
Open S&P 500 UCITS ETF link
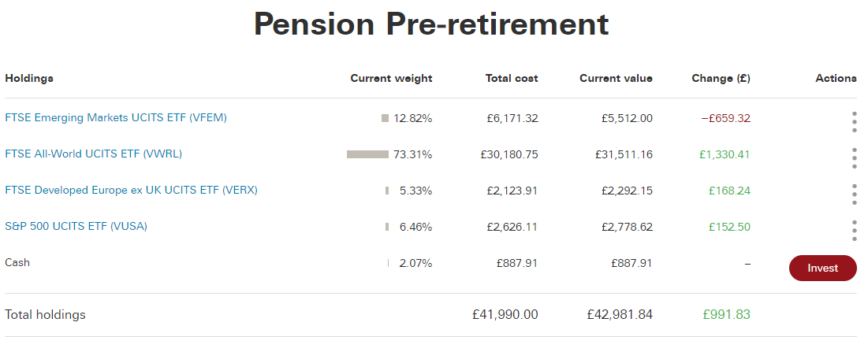coord(76,226)
